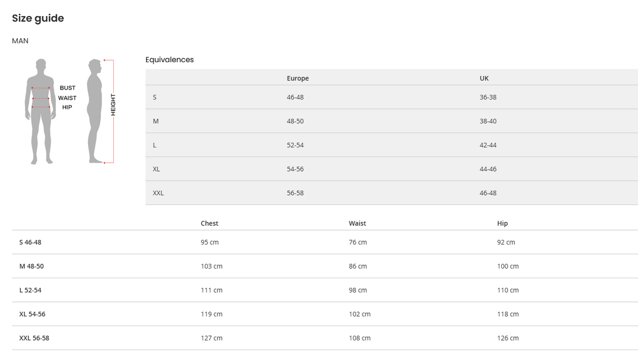Click the 111 cm chest value

point(211,291)
